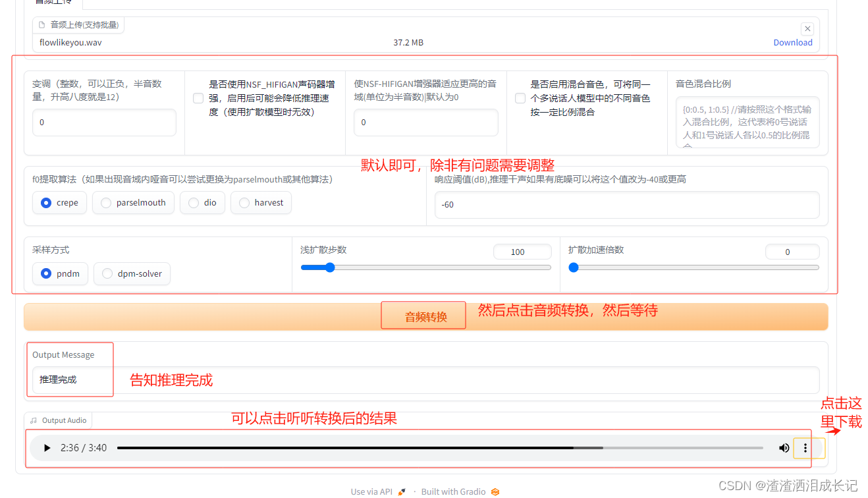Select the harvest f0 extraction algorithm
The image size is (868, 498).
pos(243,202)
